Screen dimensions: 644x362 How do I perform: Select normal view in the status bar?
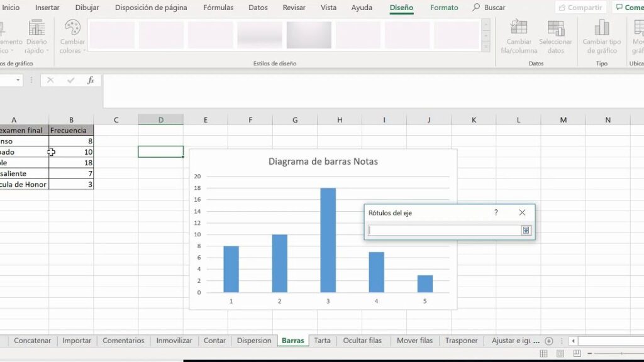point(543,354)
